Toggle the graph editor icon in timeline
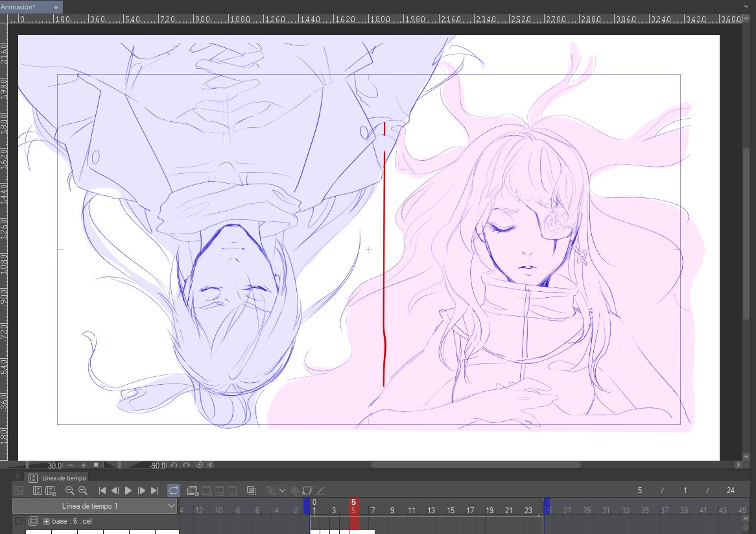 coord(18,491)
